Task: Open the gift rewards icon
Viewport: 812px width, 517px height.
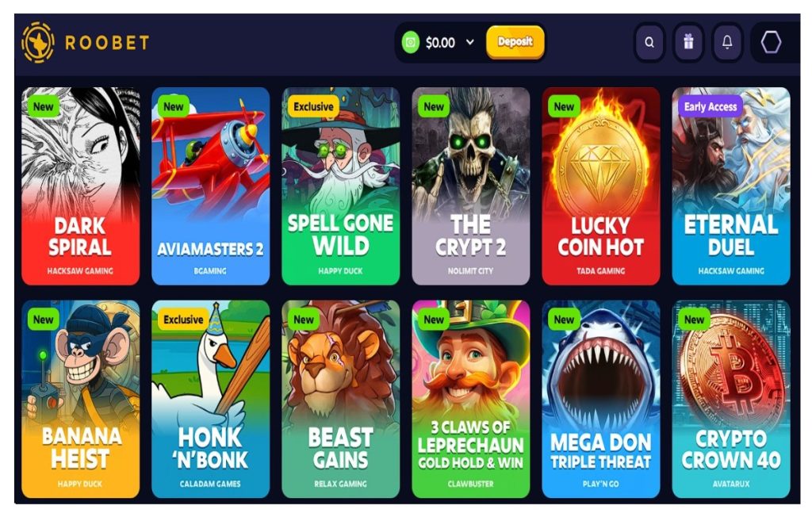Action: (688, 43)
